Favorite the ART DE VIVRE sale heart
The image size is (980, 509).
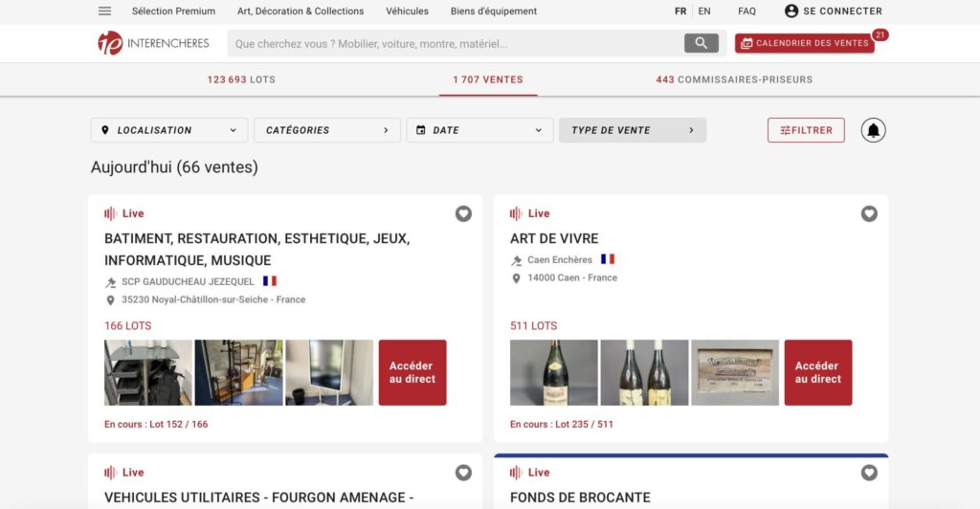point(869,213)
